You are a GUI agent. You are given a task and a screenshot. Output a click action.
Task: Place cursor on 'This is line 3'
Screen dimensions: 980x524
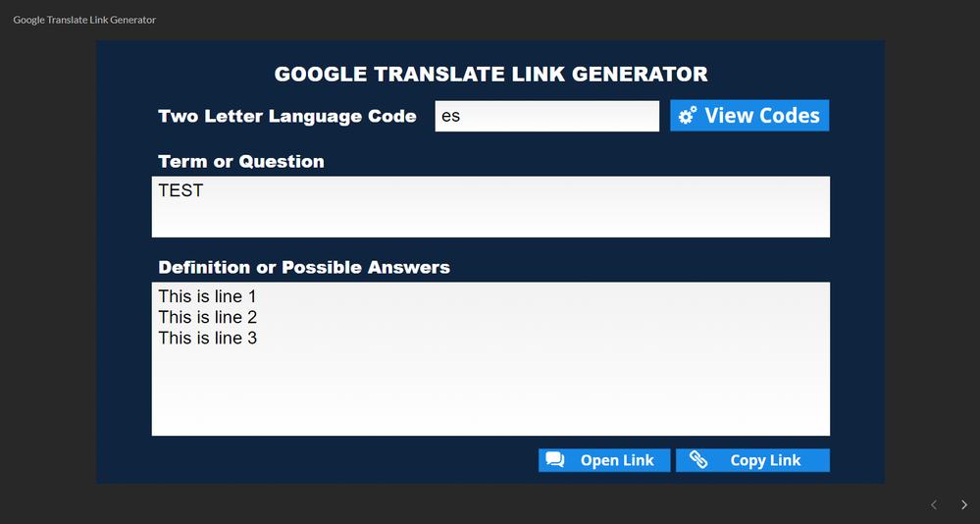(x=207, y=338)
